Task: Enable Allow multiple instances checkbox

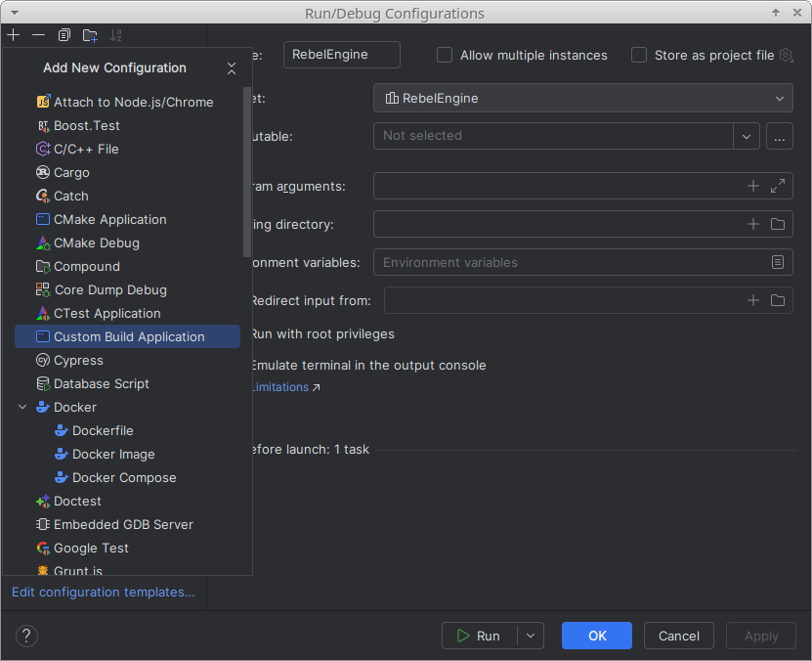Action: [445, 55]
